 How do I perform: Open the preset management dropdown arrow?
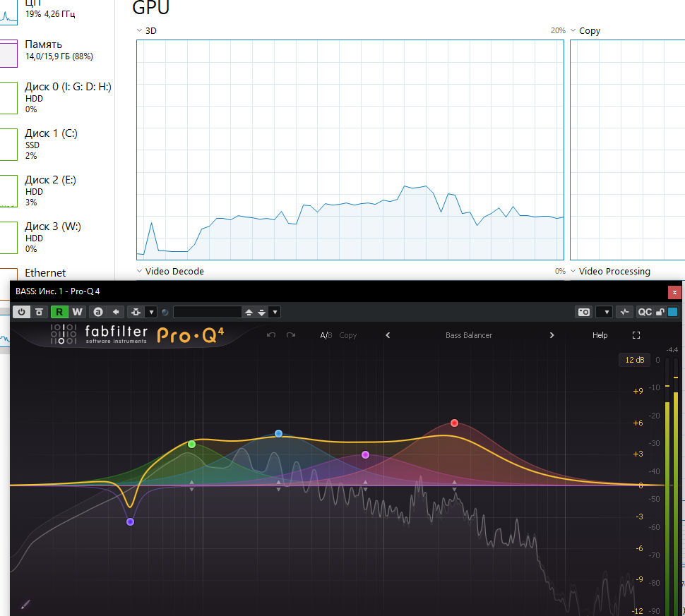point(275,312)
